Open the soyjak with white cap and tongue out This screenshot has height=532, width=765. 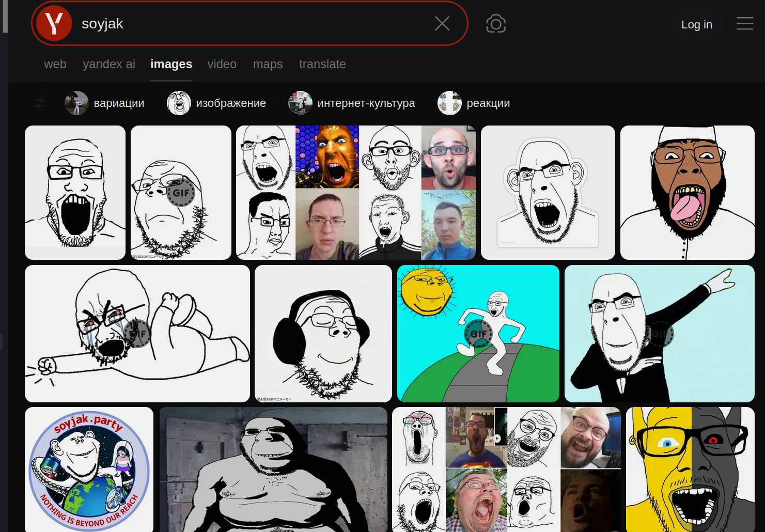(x=688, y=193)
